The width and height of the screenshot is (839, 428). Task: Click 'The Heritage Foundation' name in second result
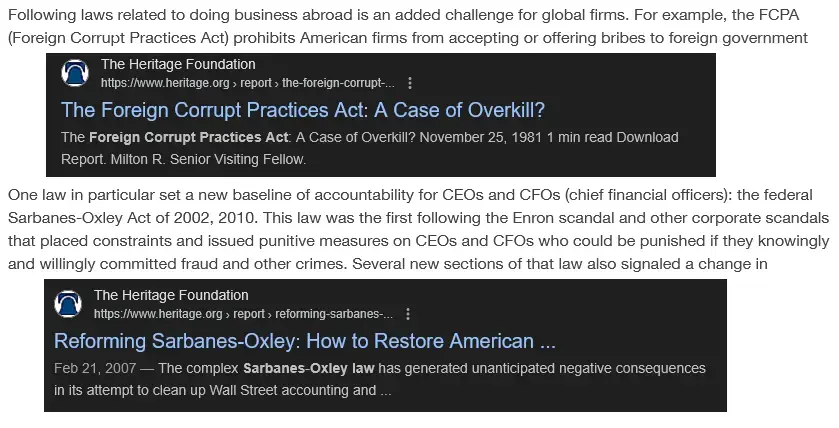click(171, 295)
